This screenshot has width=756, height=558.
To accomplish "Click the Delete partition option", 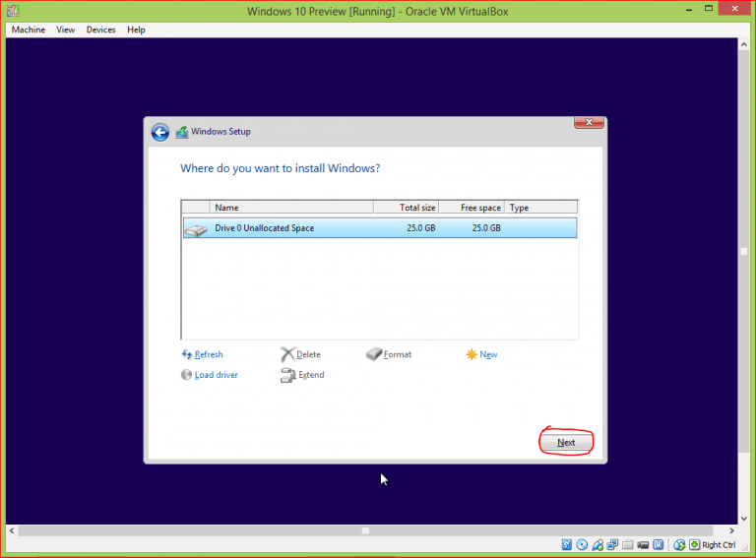I will pos(308,354).
